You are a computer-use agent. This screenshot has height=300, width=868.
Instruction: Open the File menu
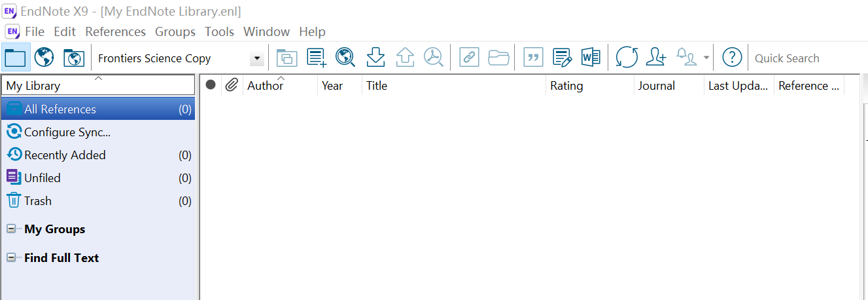[x=35, y=31]
